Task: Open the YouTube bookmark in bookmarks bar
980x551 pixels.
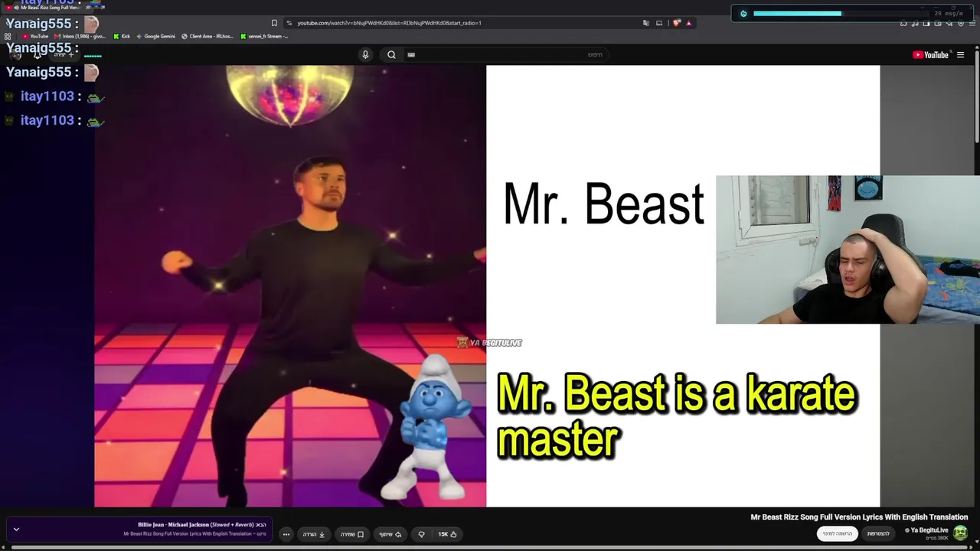Action: (35, 36)
